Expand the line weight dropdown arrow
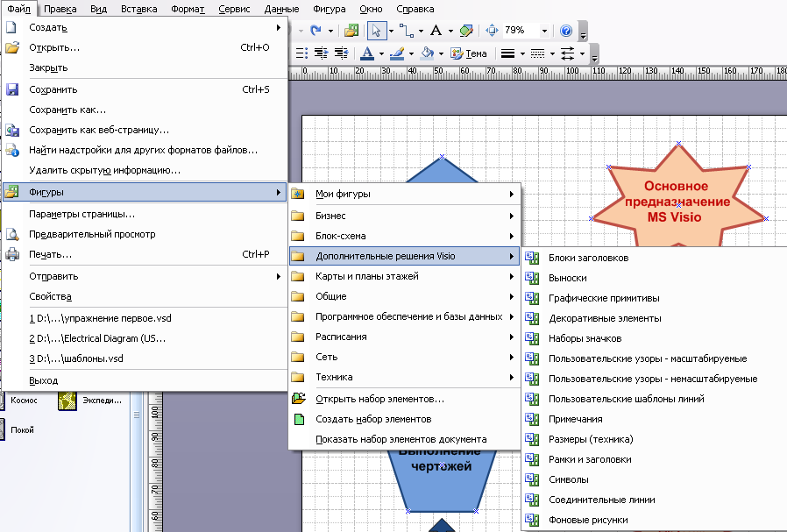 [522, 53]
